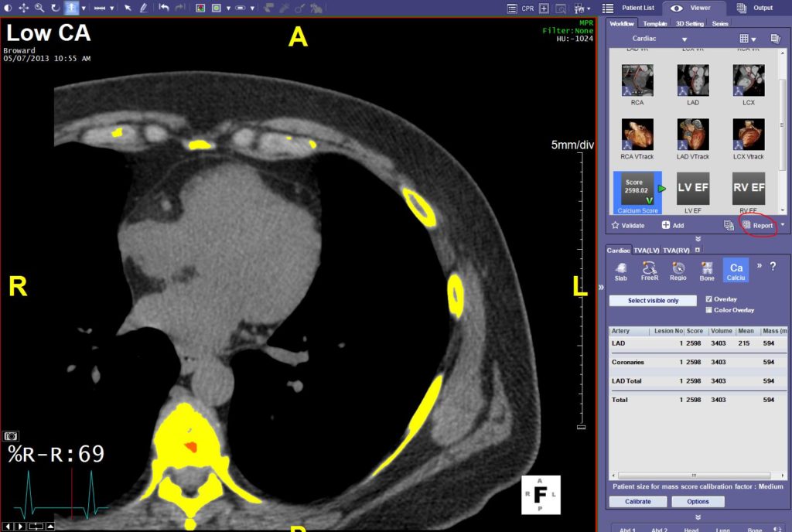Select the Ca Calcium tool
This screenshot has width=792, height=532.
pos(736,270)
